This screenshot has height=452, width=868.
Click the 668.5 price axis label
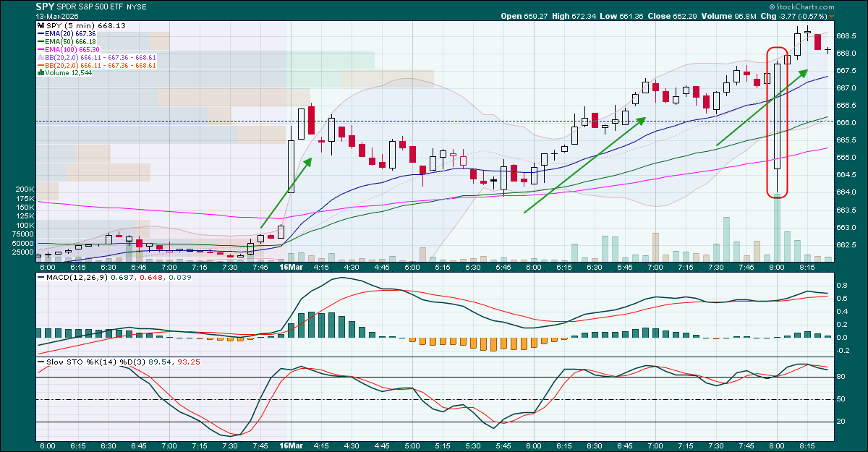click(847, 35)
